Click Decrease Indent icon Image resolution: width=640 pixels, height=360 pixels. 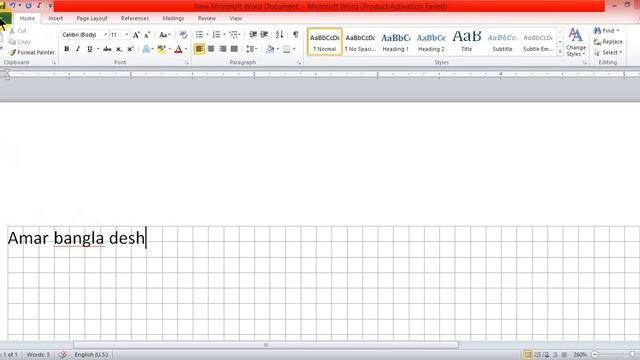[x=253, y=35]
